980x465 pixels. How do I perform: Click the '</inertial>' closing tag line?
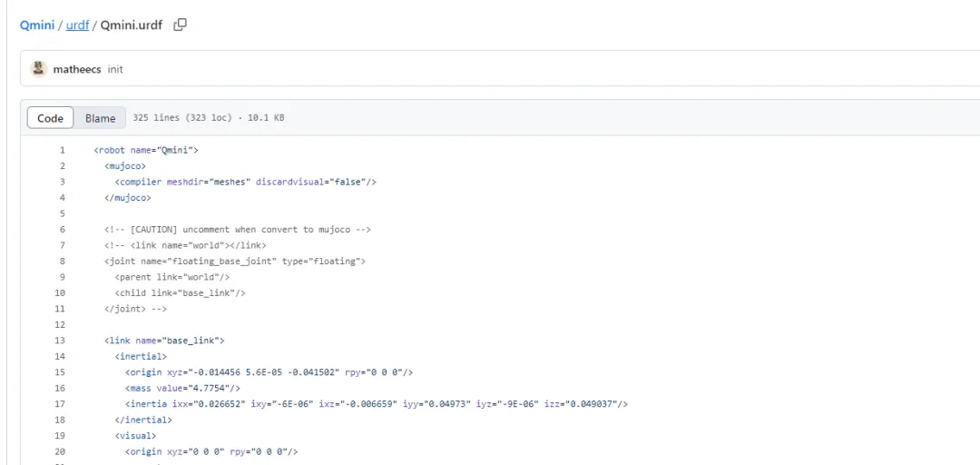pyautogui.click(x=143, y=420)
